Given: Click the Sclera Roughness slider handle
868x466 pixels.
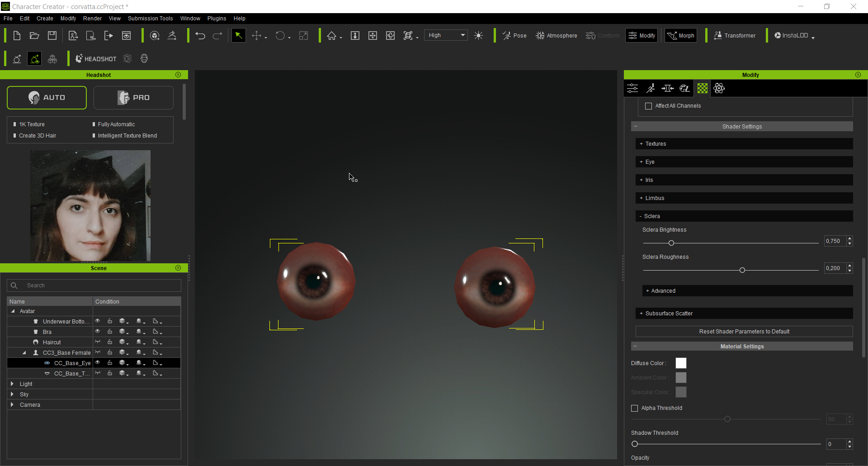Looking at the screenshot, I should (x=742, y=270).
